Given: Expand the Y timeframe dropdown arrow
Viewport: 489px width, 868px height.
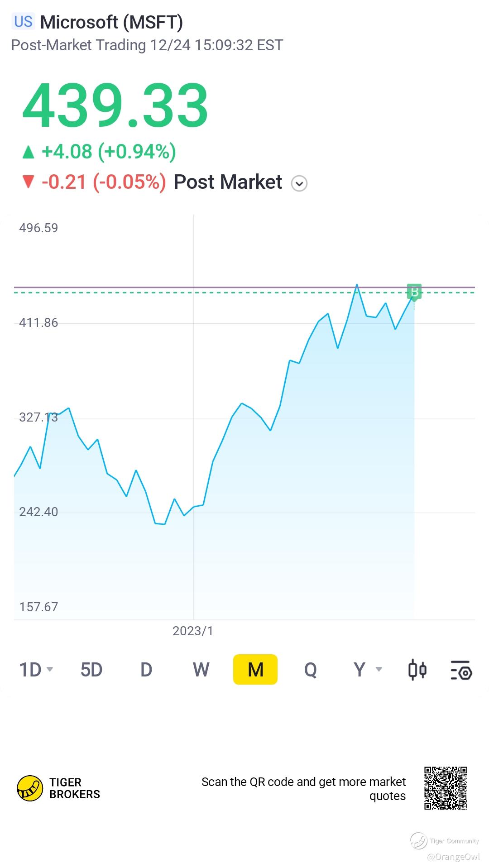Looking at the screenshot, I should [x=379, y=669].
